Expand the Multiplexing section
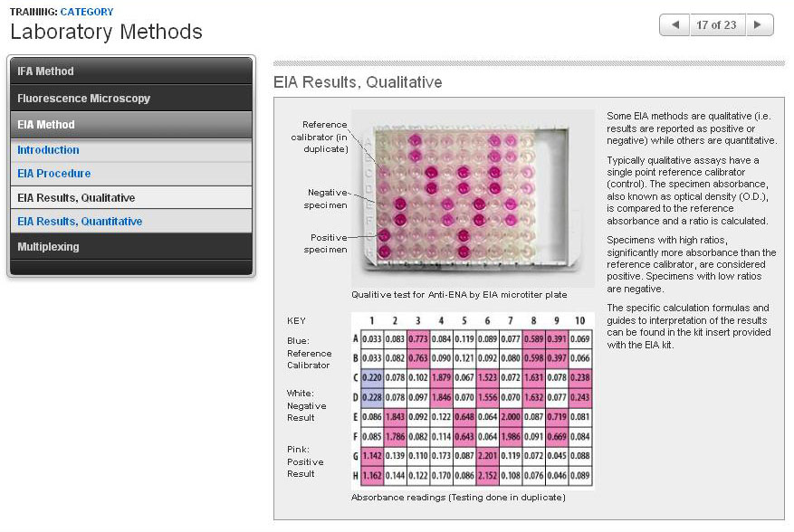 tap(131, 247)
